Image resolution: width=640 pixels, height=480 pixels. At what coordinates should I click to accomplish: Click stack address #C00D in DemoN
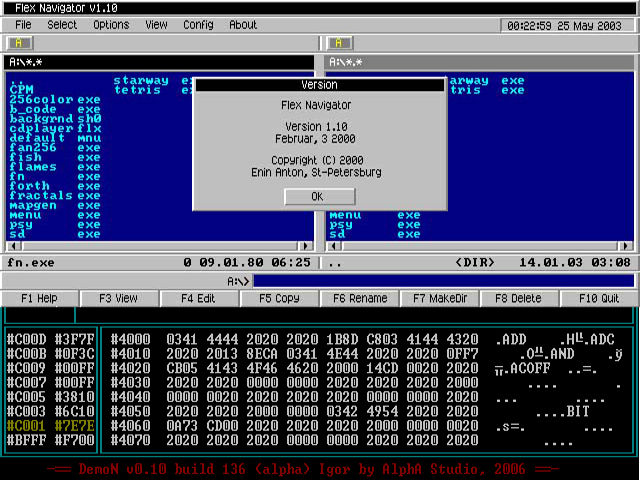pos(26,340)
